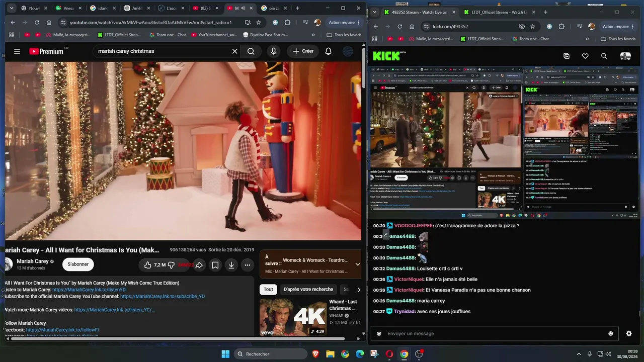
Task: Open Kick search magnifier
Action: coord(604,56)
